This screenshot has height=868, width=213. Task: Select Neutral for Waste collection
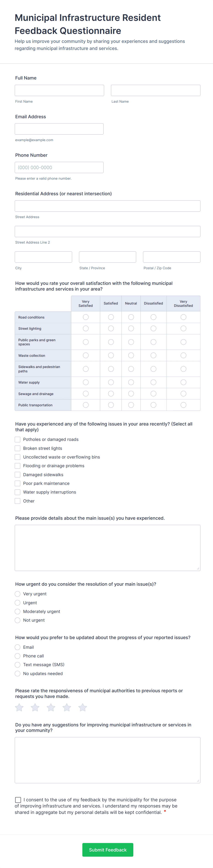tap(131, 355)
